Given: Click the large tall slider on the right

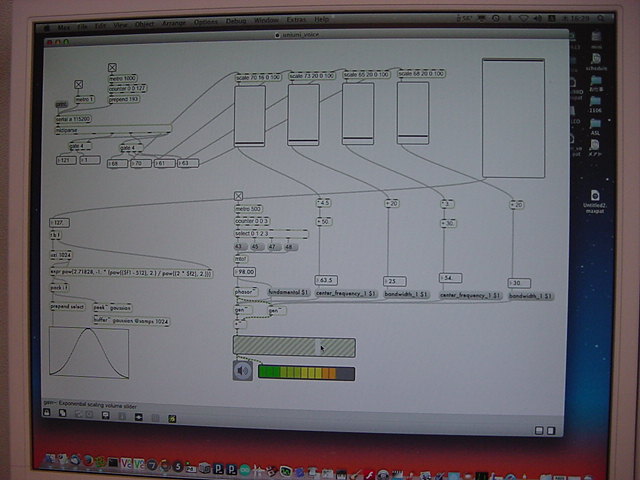Looking at the screenshot, I should point(513,118).
